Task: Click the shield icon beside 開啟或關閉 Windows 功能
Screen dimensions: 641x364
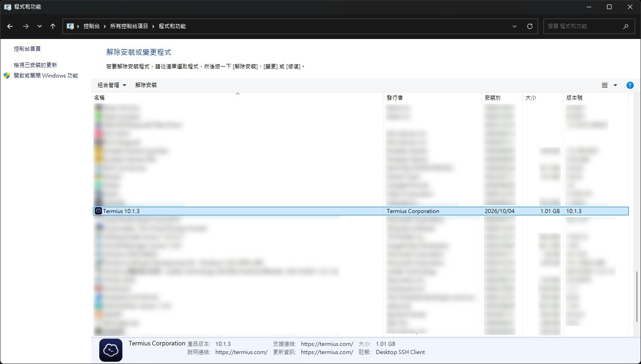Action: [7, 76]
